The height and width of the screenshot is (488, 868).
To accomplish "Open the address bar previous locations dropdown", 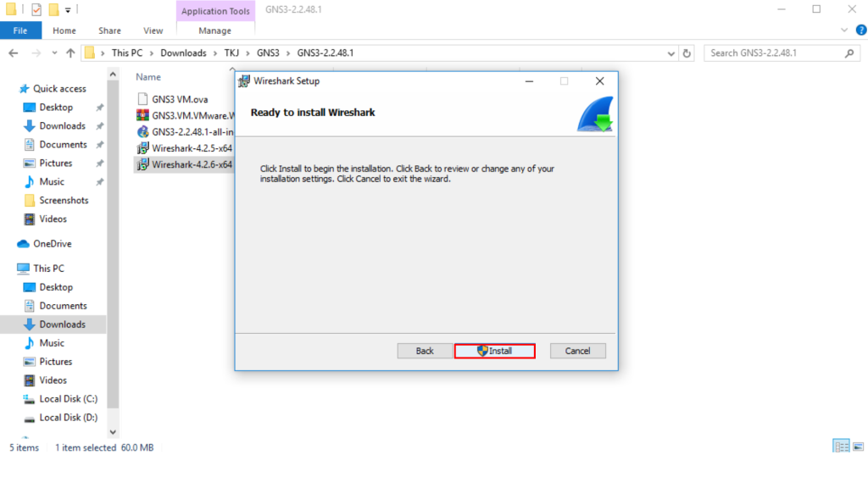I will pyautogui.click(x=672, y=53).
